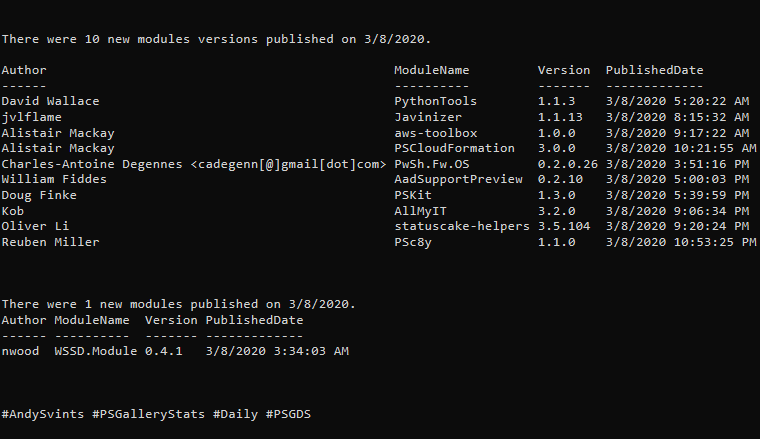The height and width of the screenshot is (439, 760).
Task: Click the #PSGalleryStats hashtag
Action: (x=148, y=414)
